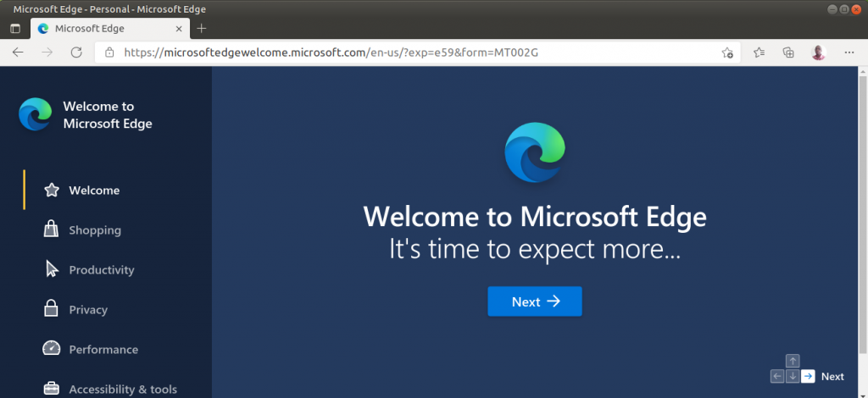Open the Collections icon

coord(788,53)
